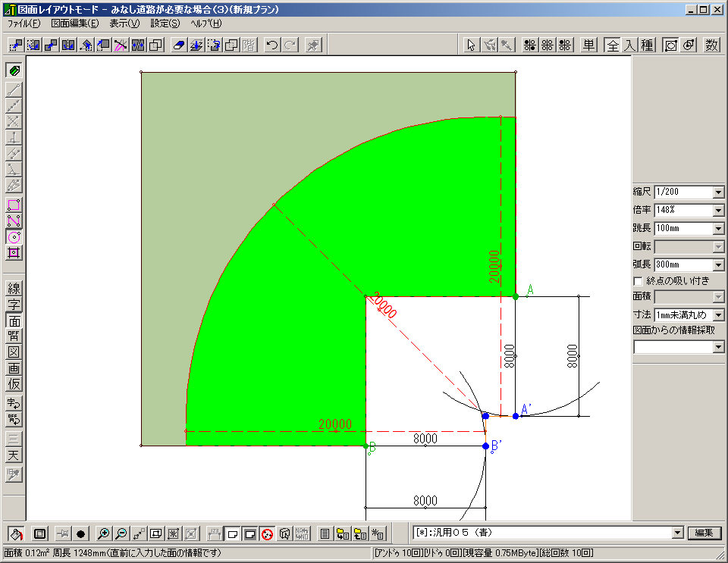Viewport: 728px width, 563px height.
Task: Open the 回転 rotation dropdown
Action: click(718, 247)
